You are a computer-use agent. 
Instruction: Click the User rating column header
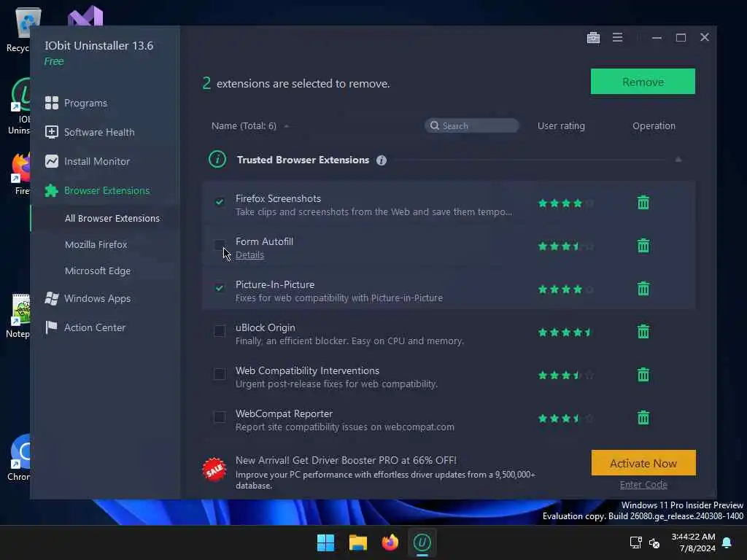561,125
